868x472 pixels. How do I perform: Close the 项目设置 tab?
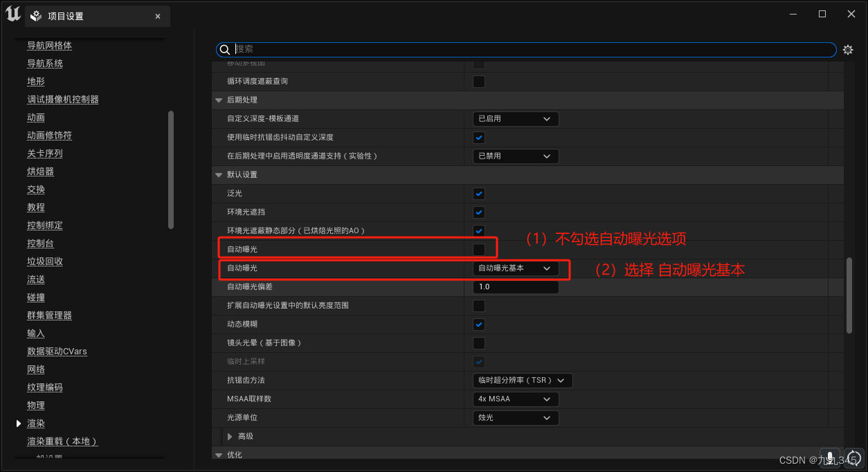pyautogui.click(x=158, y=16)
